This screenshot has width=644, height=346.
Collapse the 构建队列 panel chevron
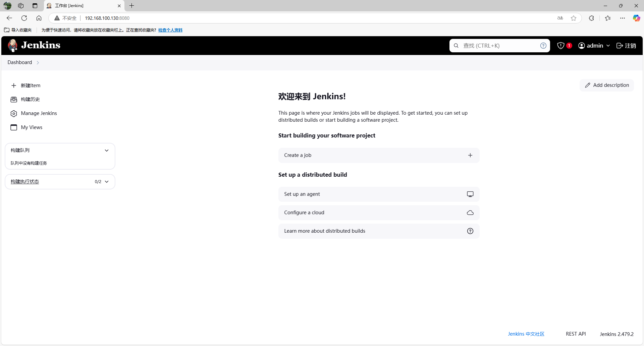(107, 151)
